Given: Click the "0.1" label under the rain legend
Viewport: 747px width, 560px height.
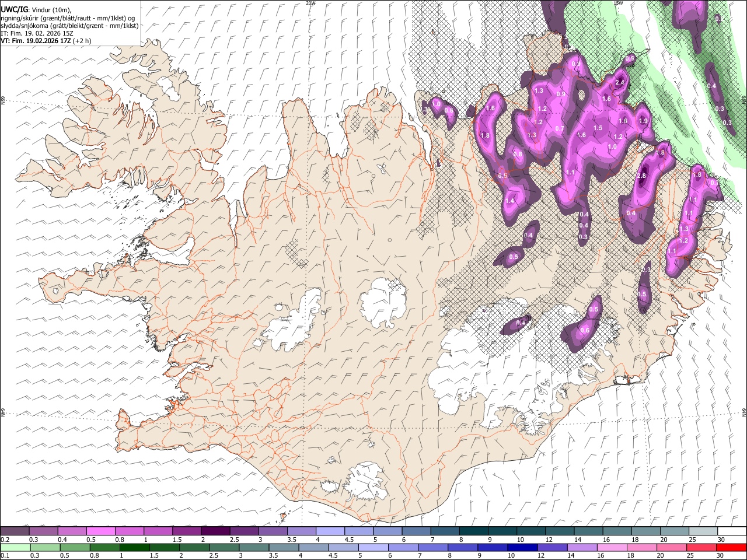Looking at the screenshot, I should [x=5, y=556].
